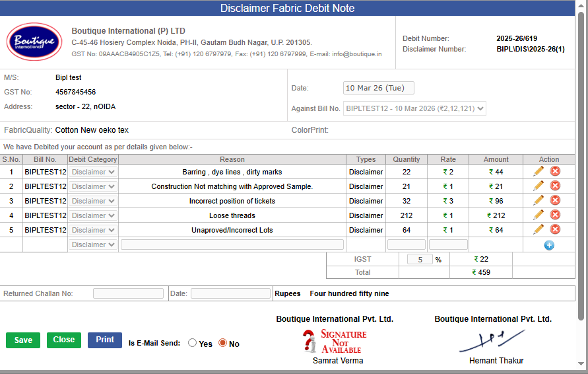Click the Amount column header
Screen dimensions: 588x374
pos(496,159)
